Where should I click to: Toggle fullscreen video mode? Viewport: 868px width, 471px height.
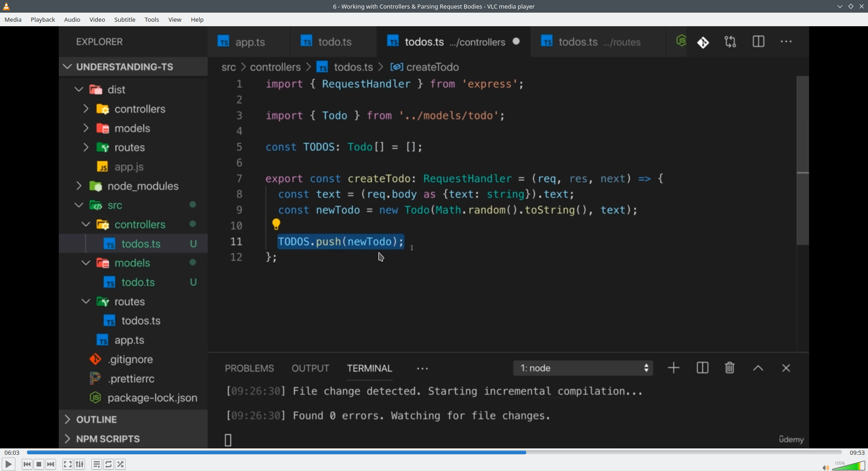point(67,464)
